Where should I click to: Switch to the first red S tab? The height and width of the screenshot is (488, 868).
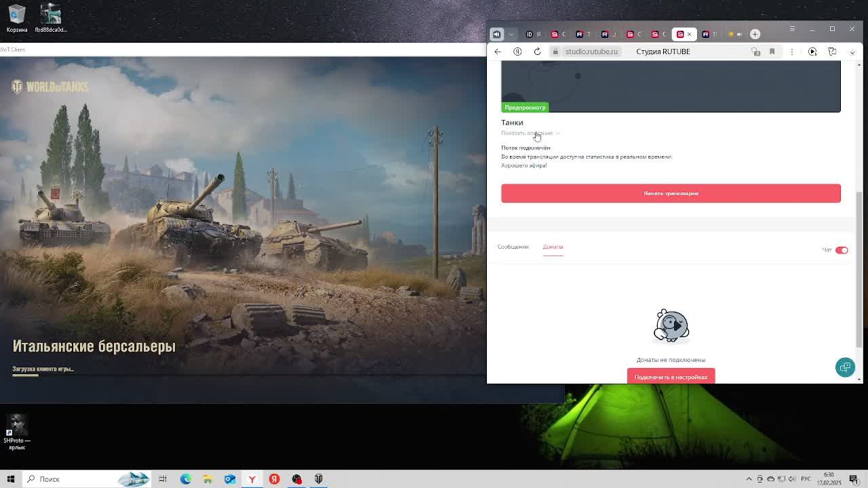(558, 34)
